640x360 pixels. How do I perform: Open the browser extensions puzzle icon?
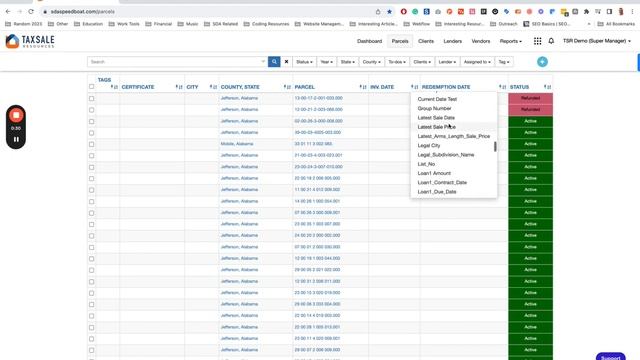(587, 11)
